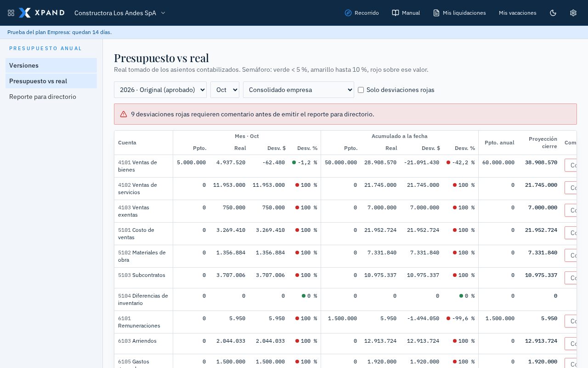The image size is (588, 368).
Task: Click the Mis liquidaciones document icon
Action: 436,13
